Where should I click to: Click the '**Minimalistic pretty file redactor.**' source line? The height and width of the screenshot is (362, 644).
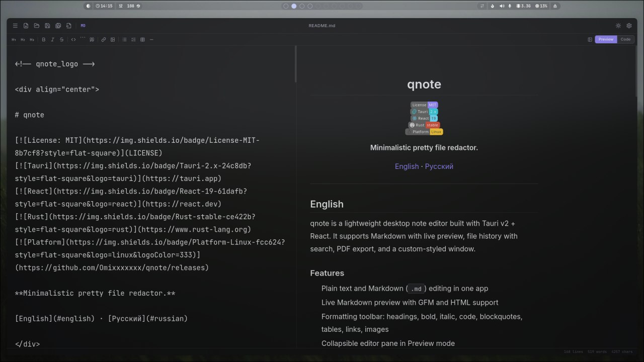(95, 293)
